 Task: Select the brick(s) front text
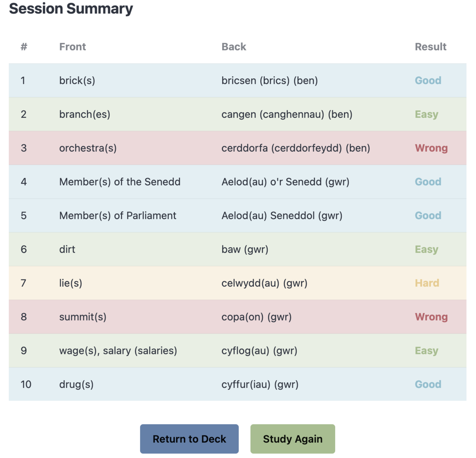(77, 81)
